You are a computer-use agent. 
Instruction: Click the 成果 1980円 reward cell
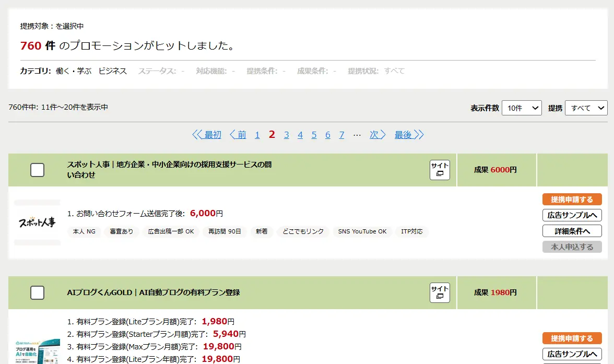495,292
